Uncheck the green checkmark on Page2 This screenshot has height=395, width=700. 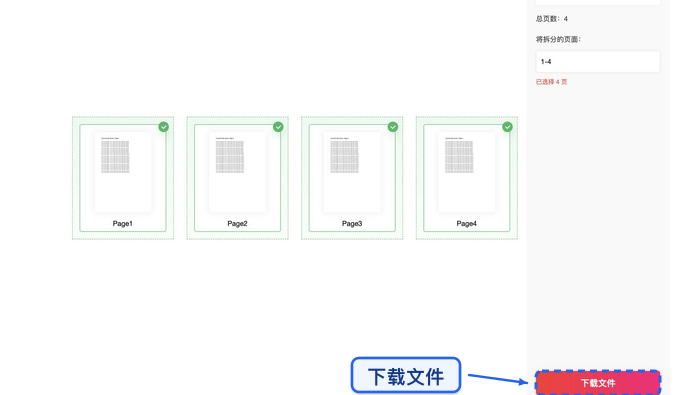(278, 127)
